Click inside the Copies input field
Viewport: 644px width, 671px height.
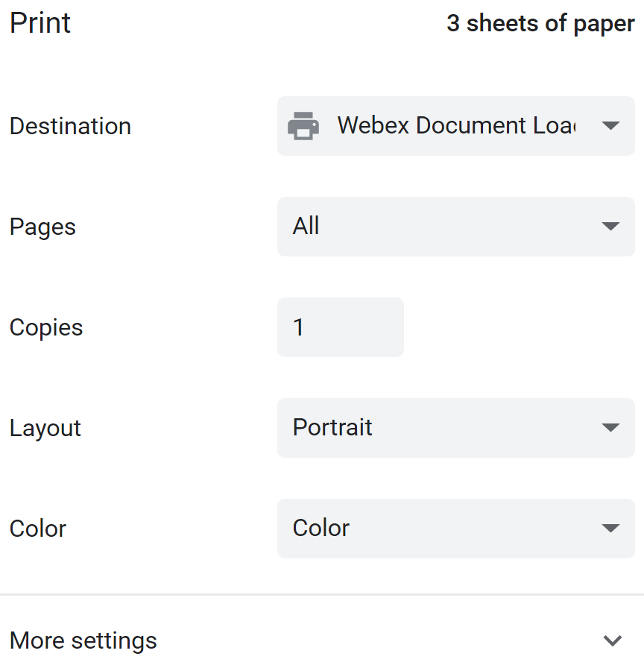(340, 327)
